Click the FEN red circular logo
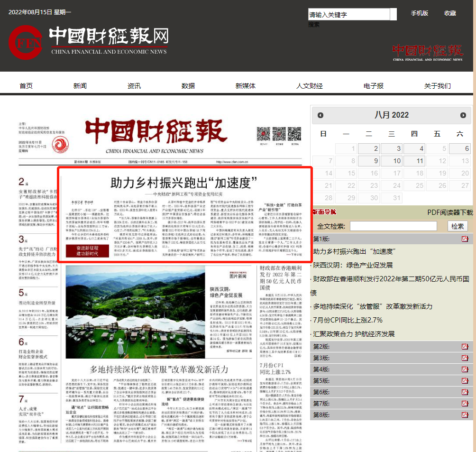 coord(26,43)
